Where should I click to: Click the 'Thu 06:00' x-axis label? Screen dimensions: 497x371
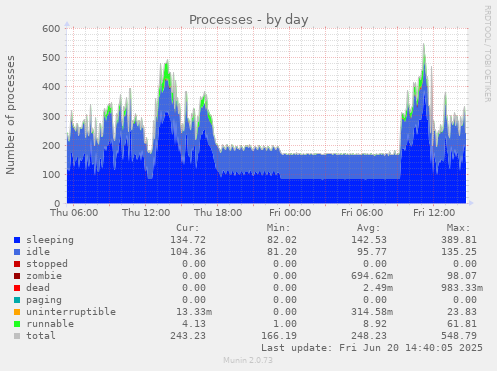tap(74, 213)
